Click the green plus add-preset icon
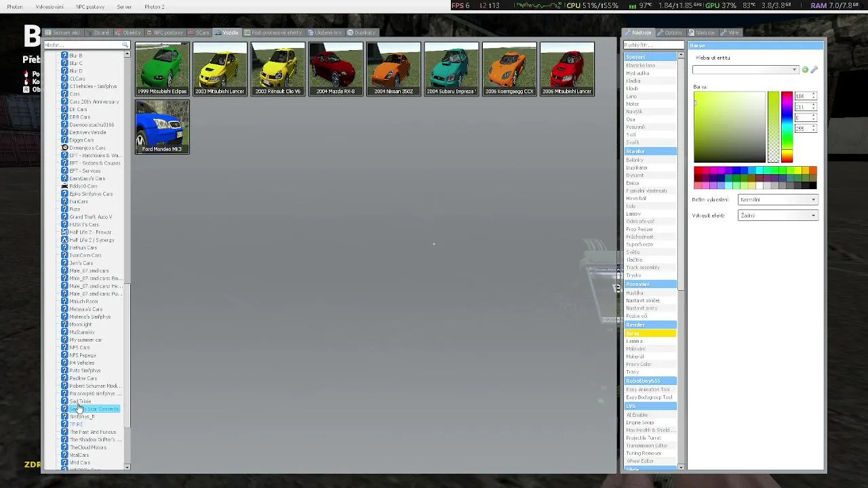Image resolution: width=868 pixels, height=488 pixels. click(805, 70)
